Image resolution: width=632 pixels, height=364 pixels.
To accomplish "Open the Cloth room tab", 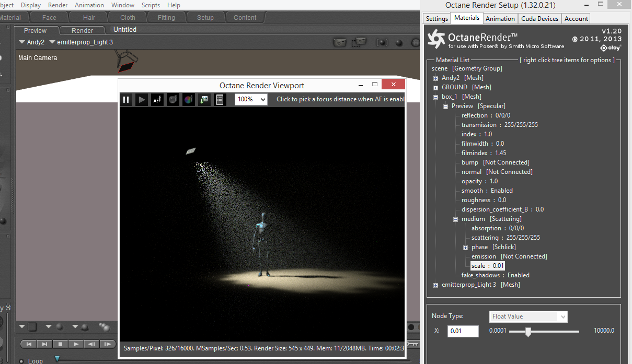I will click(128, 17).
